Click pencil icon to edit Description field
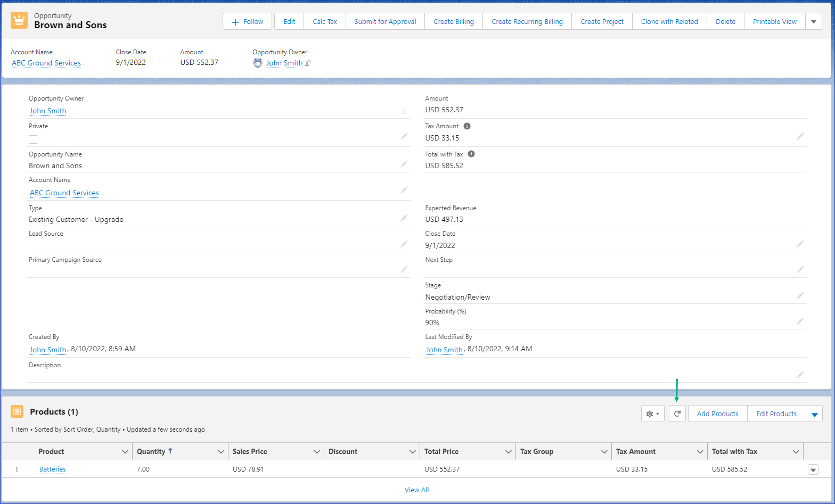835x504 pixels. click(800, 375)
